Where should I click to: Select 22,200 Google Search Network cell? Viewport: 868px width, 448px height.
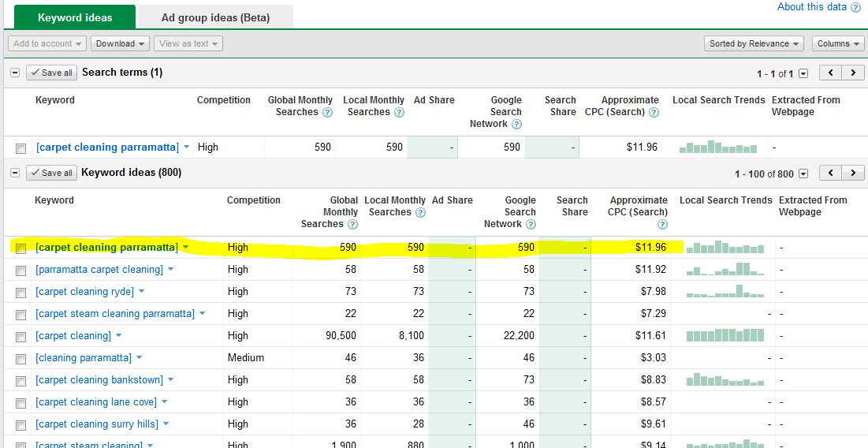pyautogui.click(x=520, y=335)
